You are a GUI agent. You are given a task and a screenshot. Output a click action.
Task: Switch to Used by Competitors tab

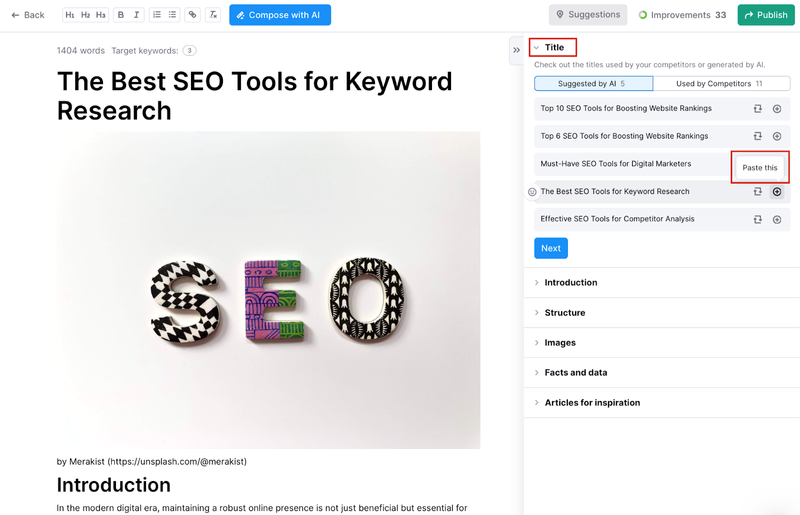pyautogui.click(x=721, y=84)
